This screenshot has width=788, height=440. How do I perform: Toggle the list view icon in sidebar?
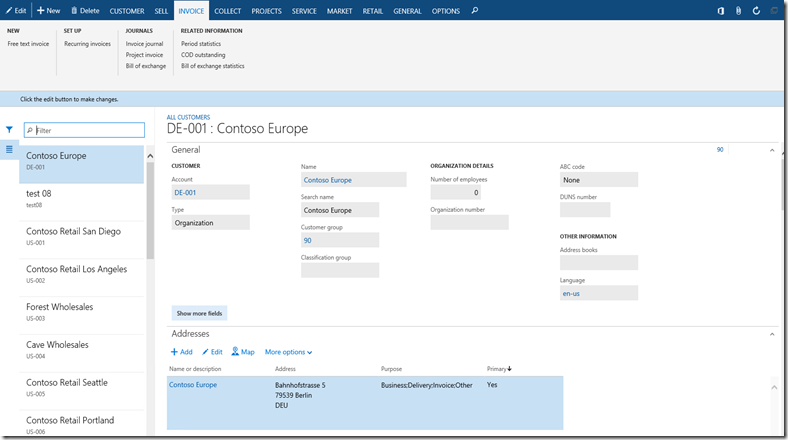[9, 149]
